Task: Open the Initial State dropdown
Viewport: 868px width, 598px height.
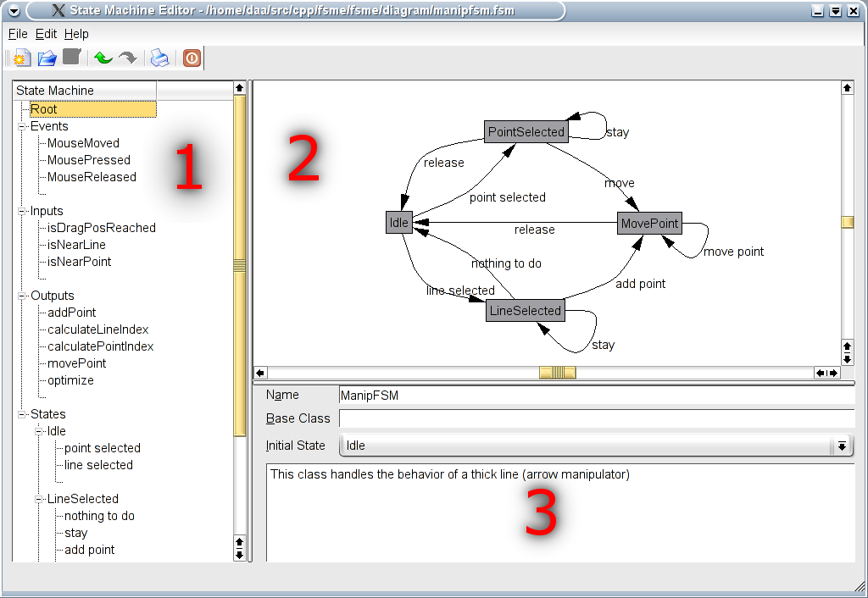Action: [842, 446]
